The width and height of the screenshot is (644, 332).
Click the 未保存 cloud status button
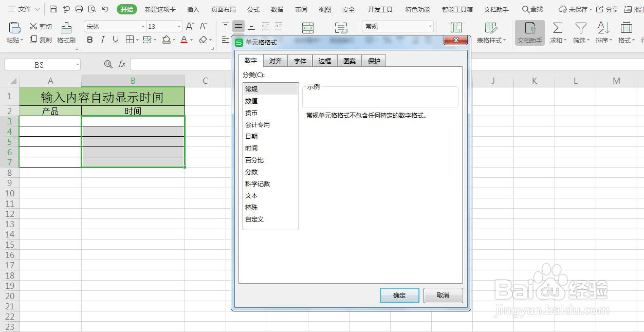(575, 9)
